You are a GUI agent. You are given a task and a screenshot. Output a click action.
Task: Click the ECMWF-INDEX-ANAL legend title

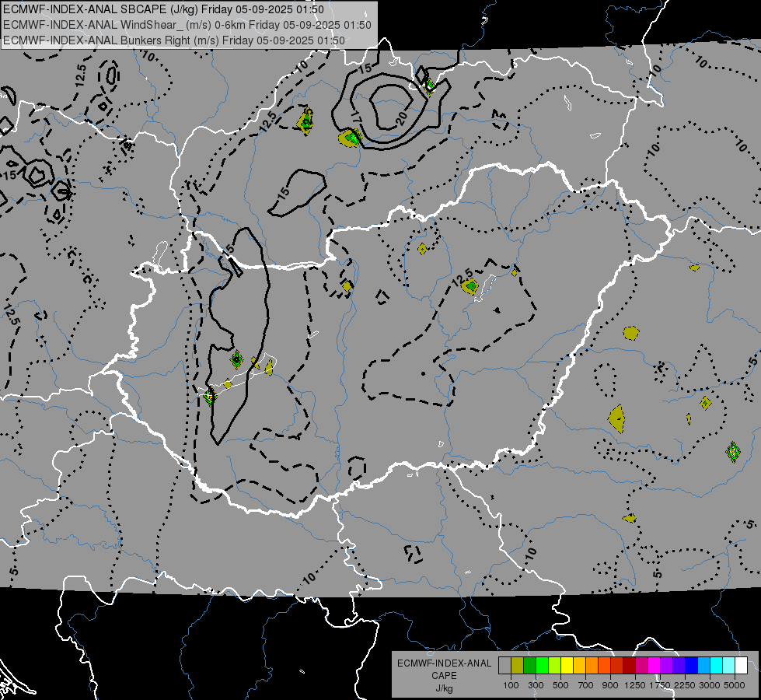[x=444, y=663]
